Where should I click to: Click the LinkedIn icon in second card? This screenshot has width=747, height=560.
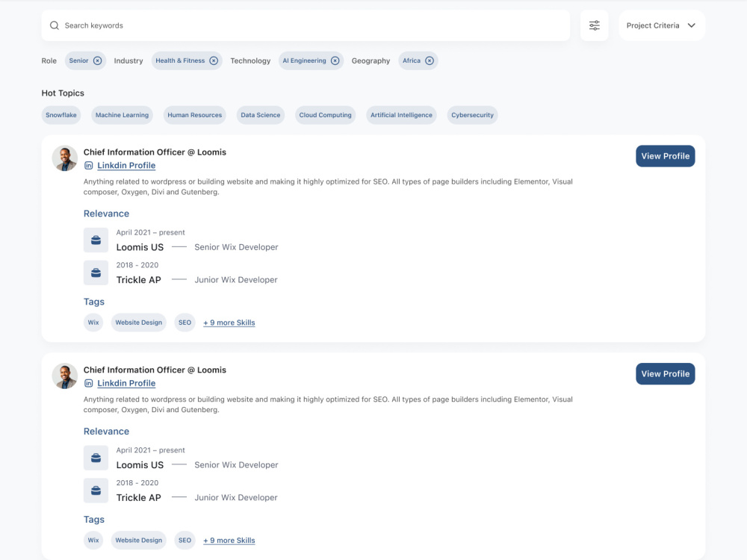(x=89, y=383)
